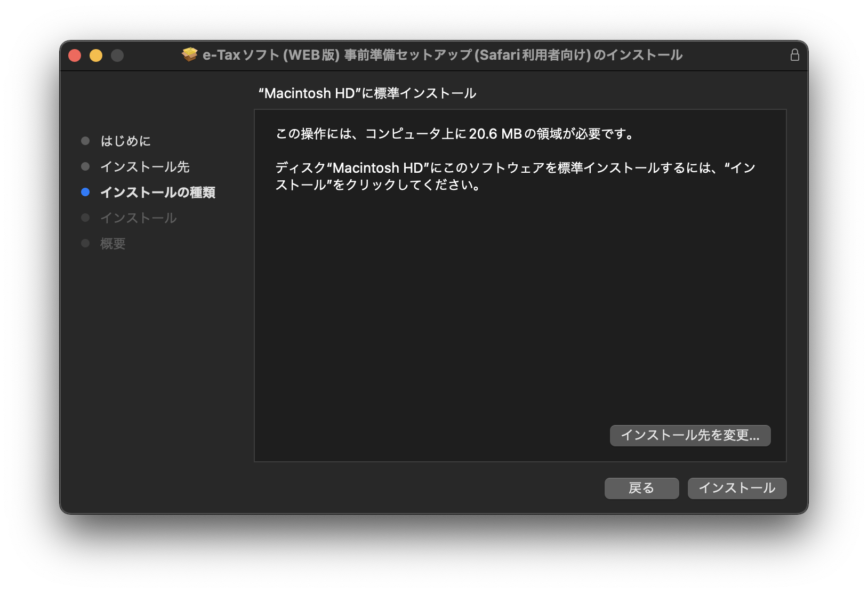Select the インストール先 step in the sidebar
The height and width of the screenshot is (593, 868).
pyautogui.click(x=145, y=166)
